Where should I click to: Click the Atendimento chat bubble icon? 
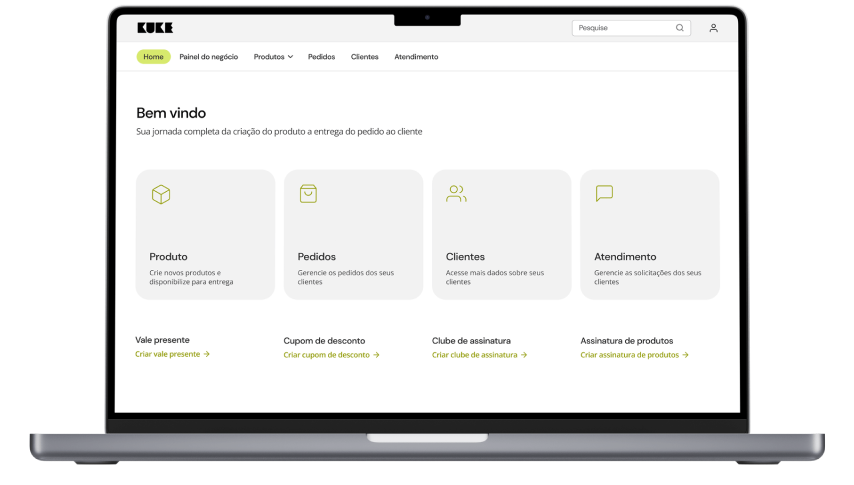[604, 194]
